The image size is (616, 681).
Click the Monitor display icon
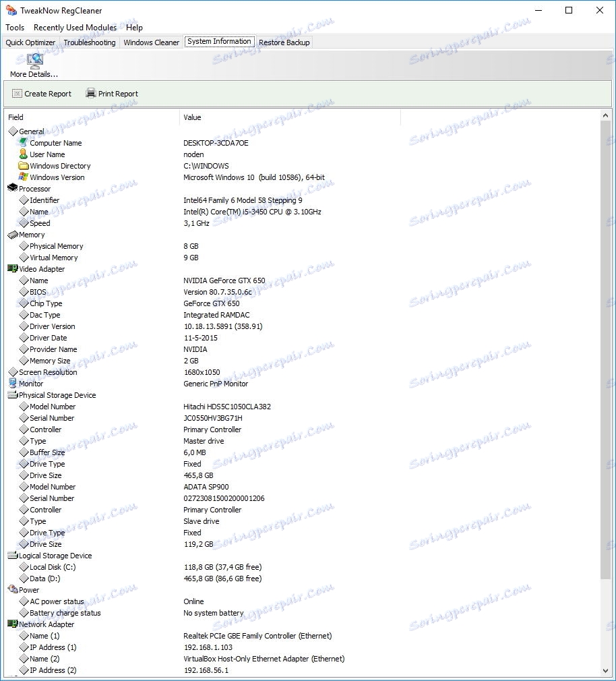tap(13, 383)
